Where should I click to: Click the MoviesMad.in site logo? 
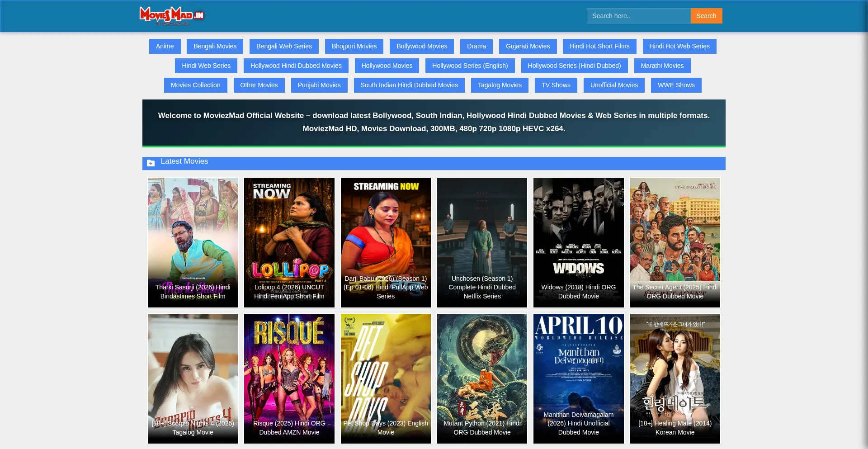(172, 16)
